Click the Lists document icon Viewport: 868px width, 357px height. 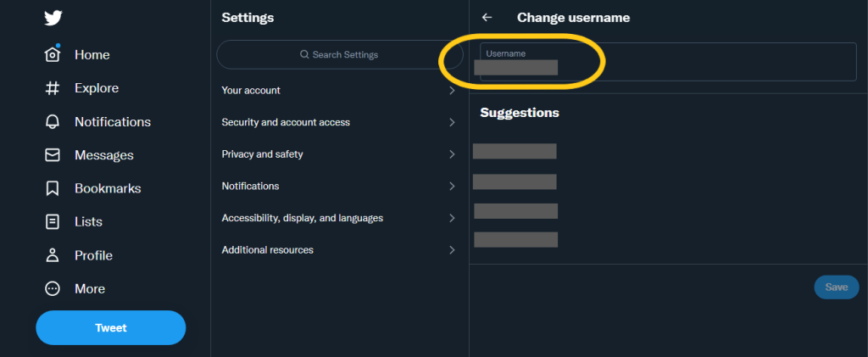coord(53,222)
